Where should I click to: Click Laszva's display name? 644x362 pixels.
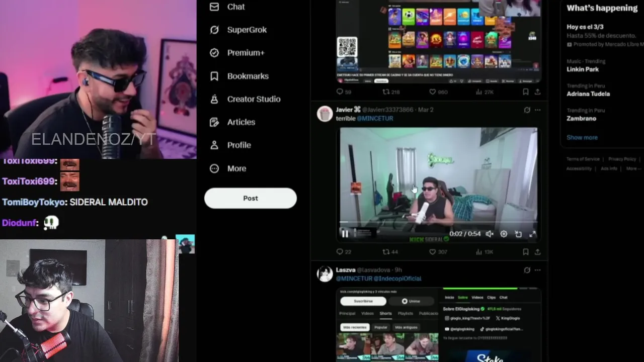pyautogui.click(x=346, y=270)
